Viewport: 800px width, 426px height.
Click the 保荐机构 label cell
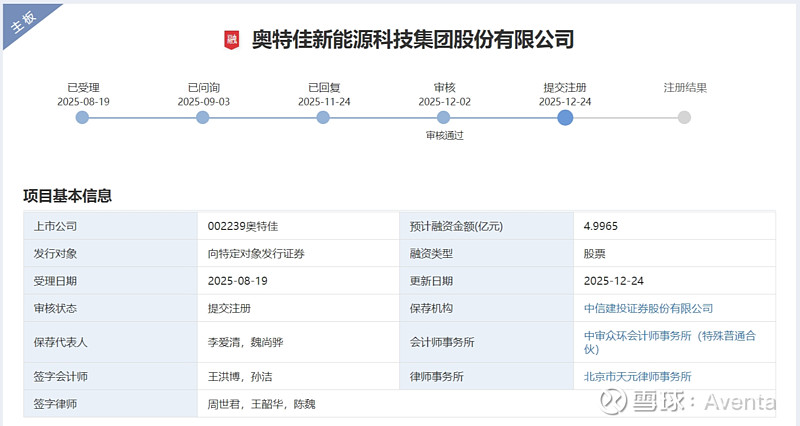tap(487, 308)
